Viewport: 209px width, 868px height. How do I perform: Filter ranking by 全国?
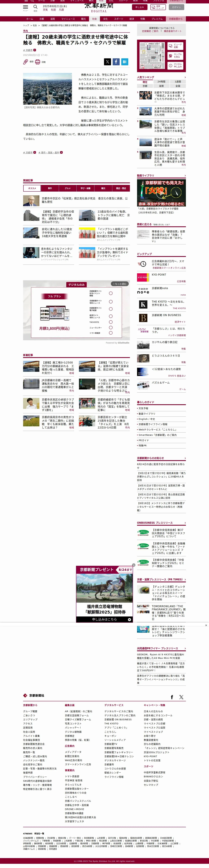pos(178,86)
